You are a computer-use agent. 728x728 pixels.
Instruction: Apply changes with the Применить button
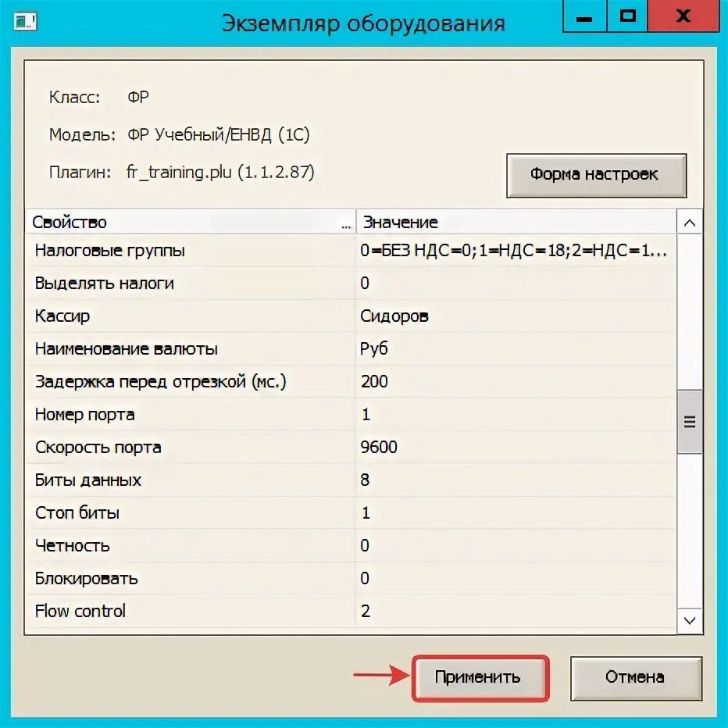pos(480,677)
